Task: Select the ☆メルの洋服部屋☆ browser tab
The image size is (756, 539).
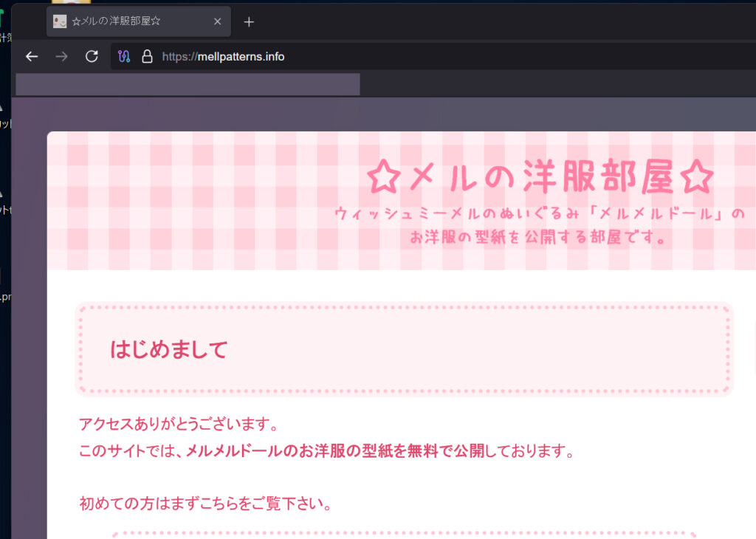Action: (x=126, y=22)
